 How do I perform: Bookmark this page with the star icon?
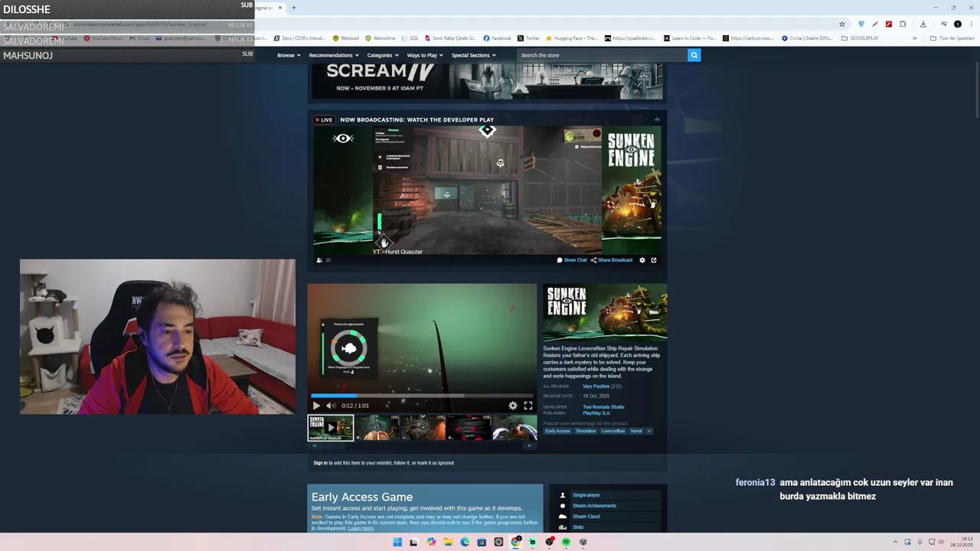click(842, 24)
